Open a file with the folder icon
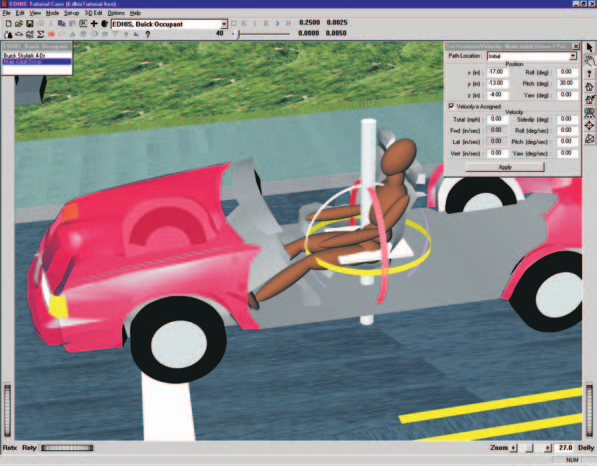Image resolution: width=597 pixels, height=466 pixels. (x=19, y=24)
